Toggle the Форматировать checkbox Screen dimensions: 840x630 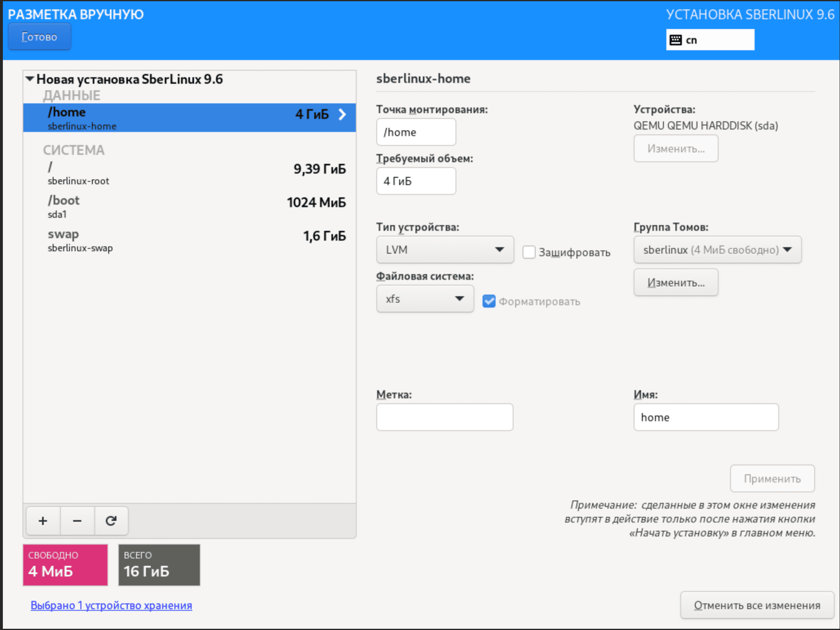tap(489, 301)
